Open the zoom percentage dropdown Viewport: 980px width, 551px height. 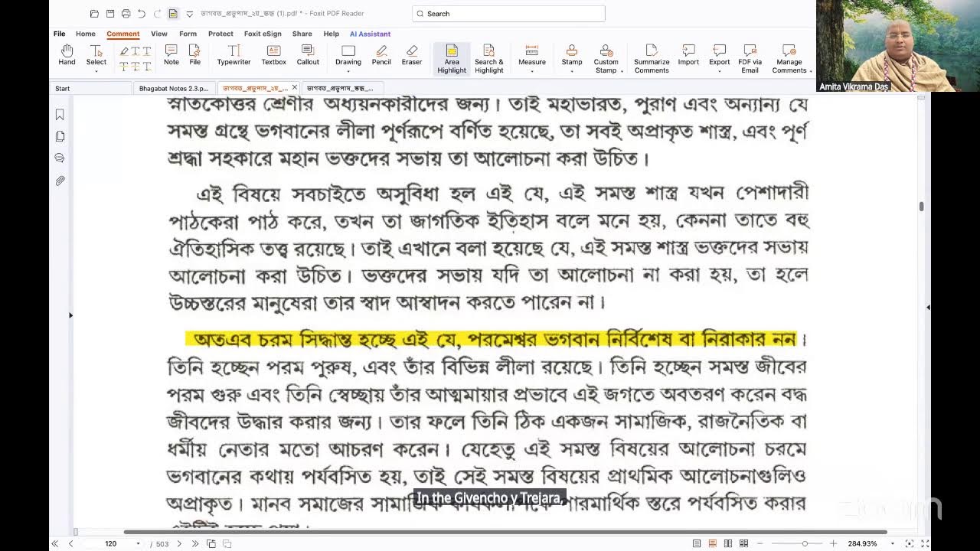892,543
